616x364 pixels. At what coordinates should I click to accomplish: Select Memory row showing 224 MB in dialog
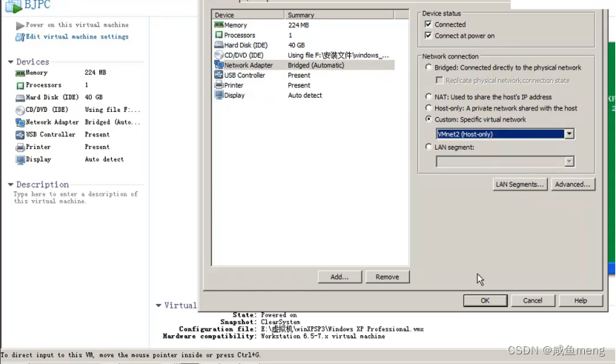(303, 24)
